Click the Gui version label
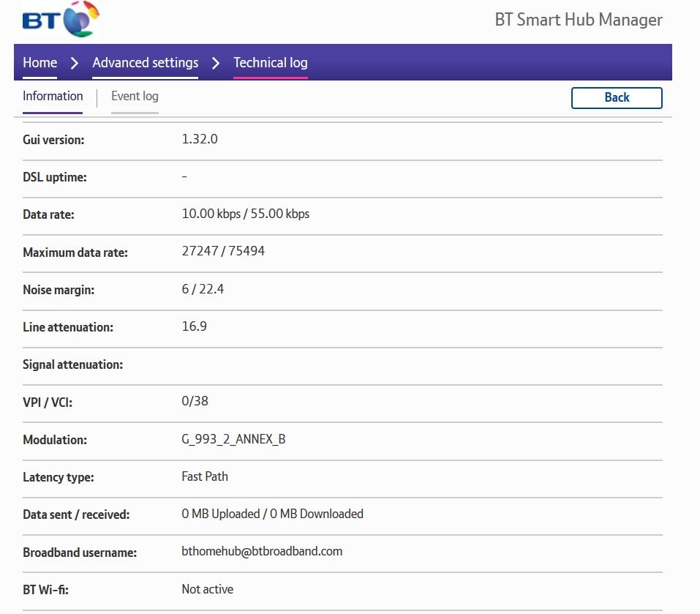This screenshot has width=700, height=614. [x=53, y=140]
